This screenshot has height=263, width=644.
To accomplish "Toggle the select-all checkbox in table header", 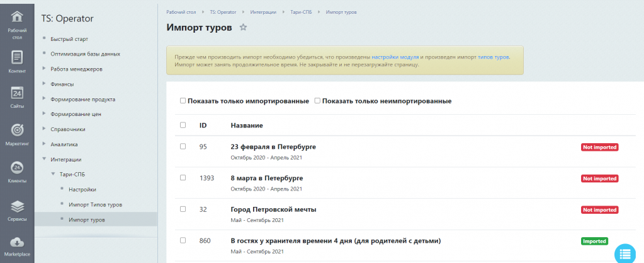I will 183,125.
